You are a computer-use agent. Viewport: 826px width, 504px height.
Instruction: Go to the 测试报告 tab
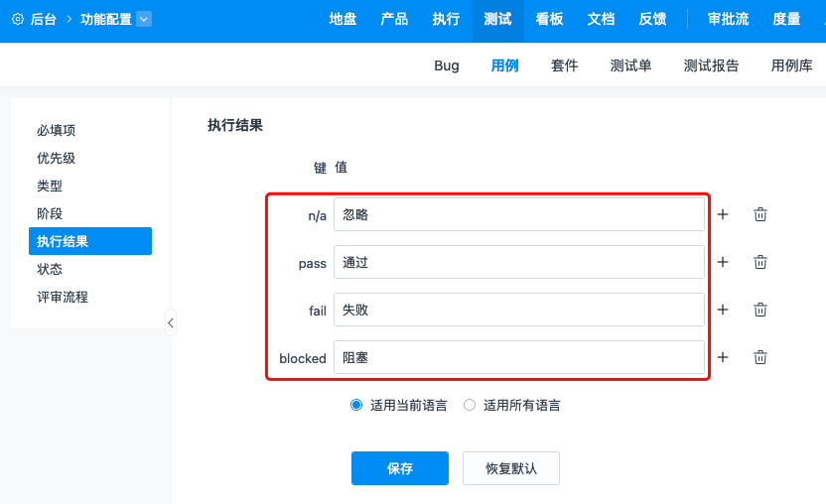coord(711,65)
